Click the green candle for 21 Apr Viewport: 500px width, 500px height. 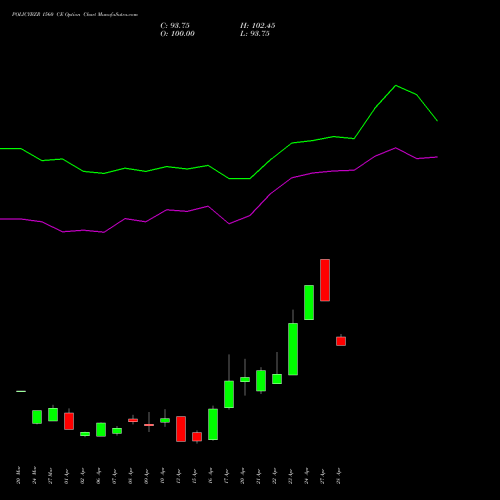pos(261,380)
